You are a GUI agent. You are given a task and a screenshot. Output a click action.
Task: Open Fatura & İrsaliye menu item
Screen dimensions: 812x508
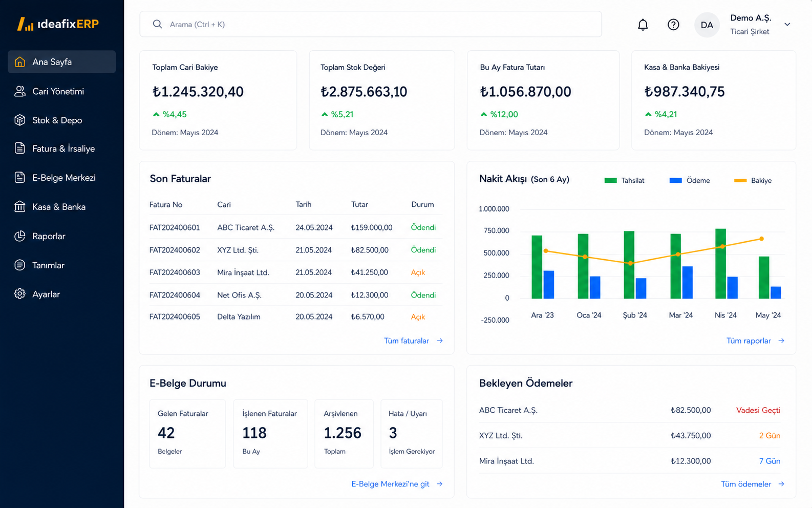click(x=61, y=149)
